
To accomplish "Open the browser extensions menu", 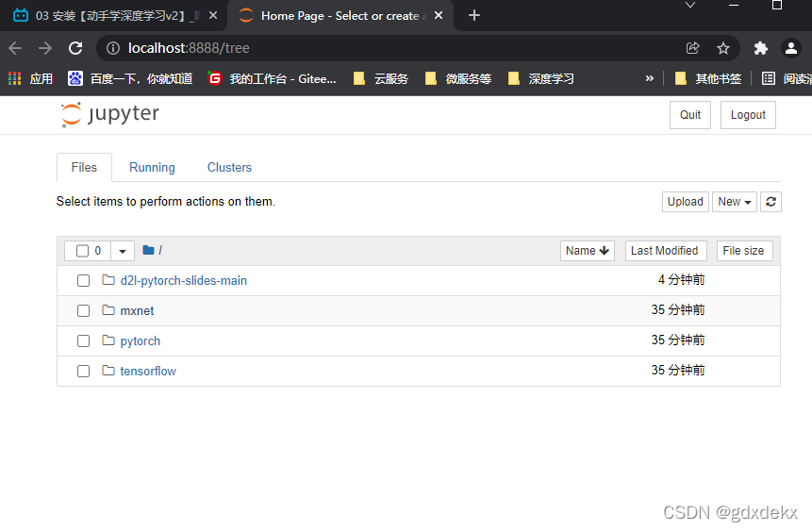I will 760,48.
